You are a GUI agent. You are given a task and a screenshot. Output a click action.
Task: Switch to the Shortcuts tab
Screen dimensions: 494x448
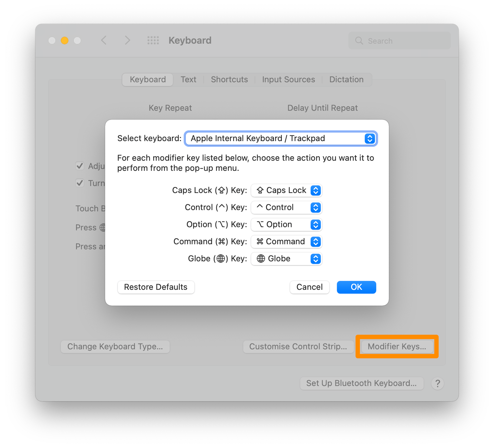click(229, 79)
